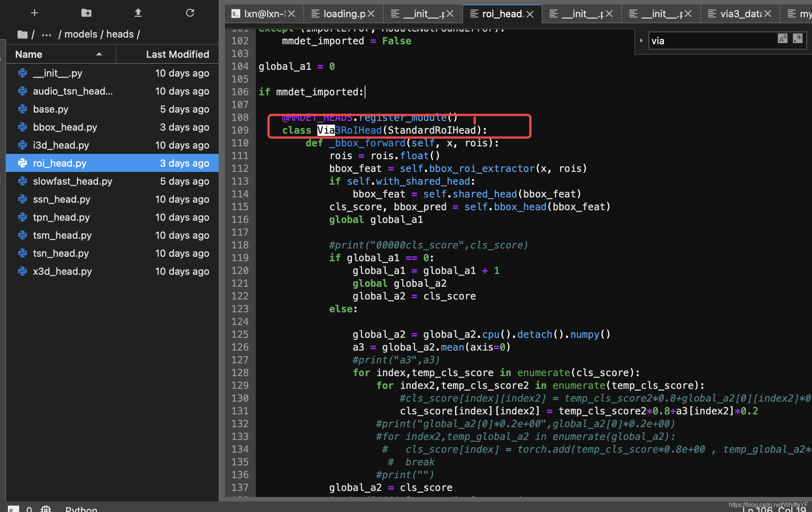Click the new file icon in tab bar
812x512 pixels.
(34, 12)
